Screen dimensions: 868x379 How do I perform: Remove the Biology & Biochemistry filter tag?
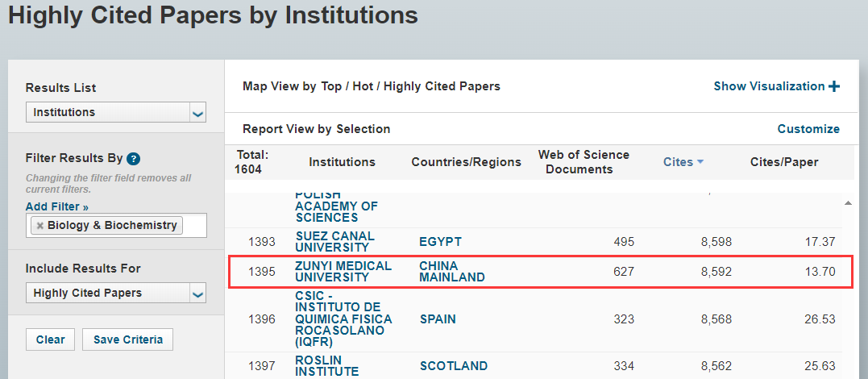[39, 226]
